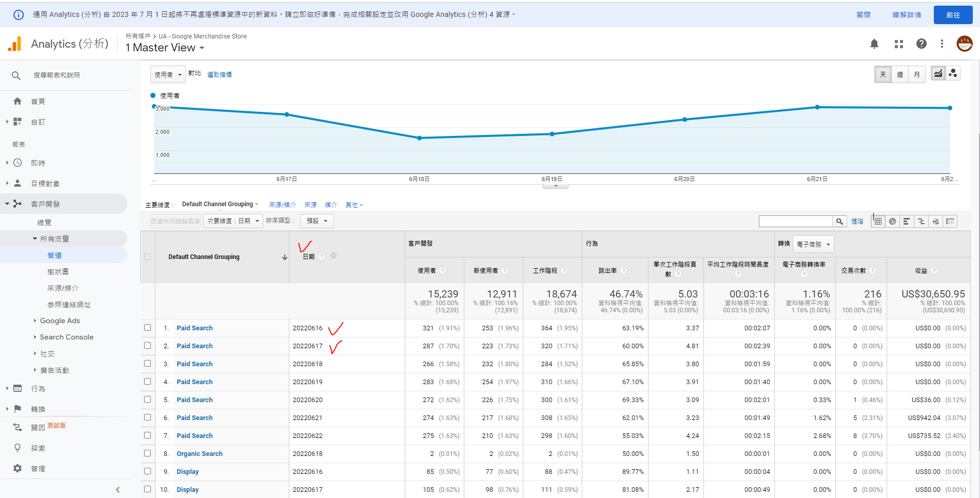Click the 搜尋報表和說明 search field
The width and height of the screenshot is (980, 498).
56,75
